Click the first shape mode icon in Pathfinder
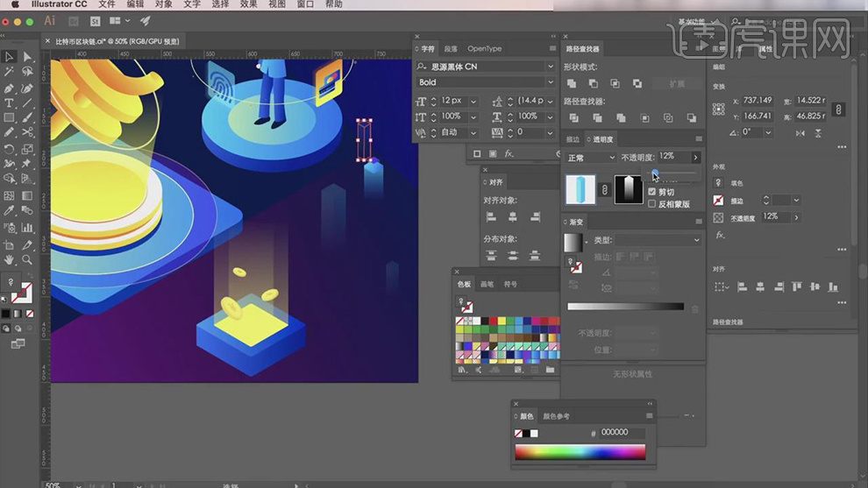Screen dimensions: 868x488 [x=572, y=83]
